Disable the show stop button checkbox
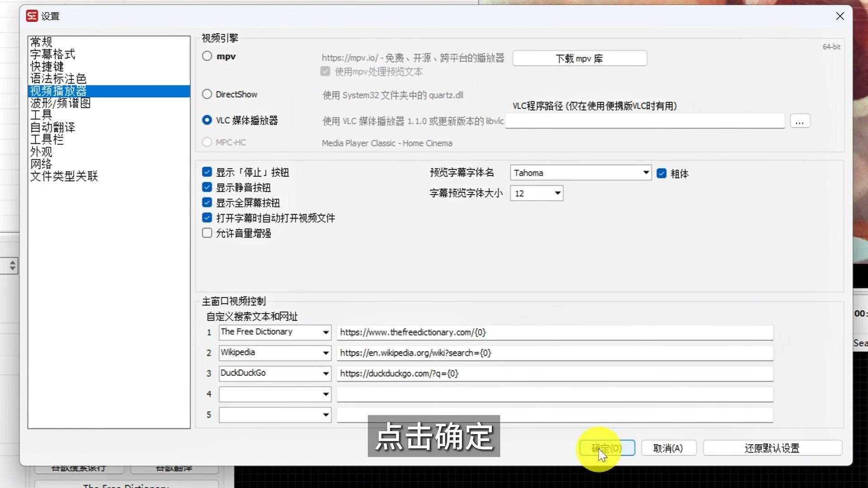Viewport: 868px width, 488px height. pyautogui.click(x=207, y=172)
